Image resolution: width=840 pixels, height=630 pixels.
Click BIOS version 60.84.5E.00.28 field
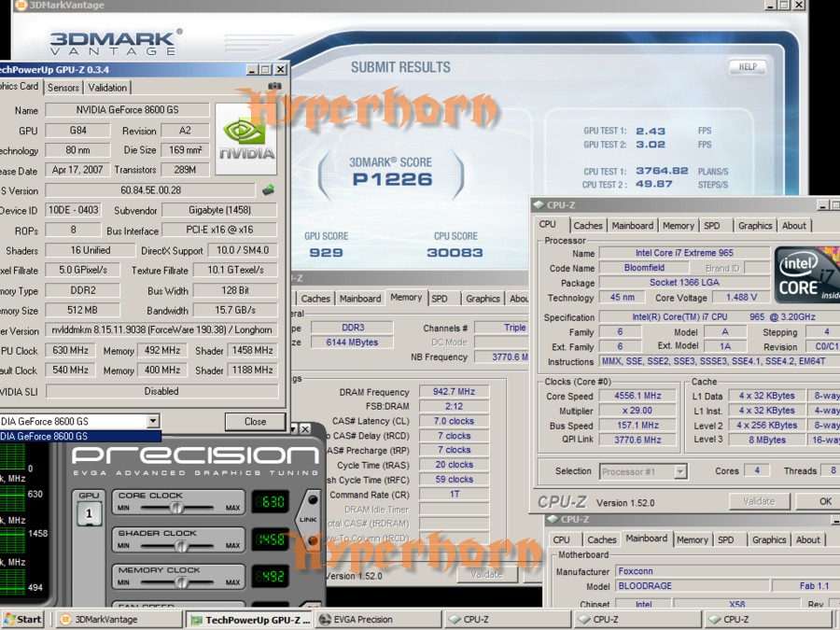click(x=150, y=190)
